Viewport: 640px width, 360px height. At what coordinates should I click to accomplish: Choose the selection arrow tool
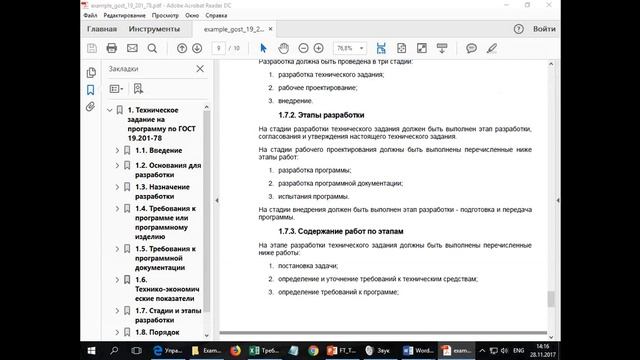click(263, 48)
